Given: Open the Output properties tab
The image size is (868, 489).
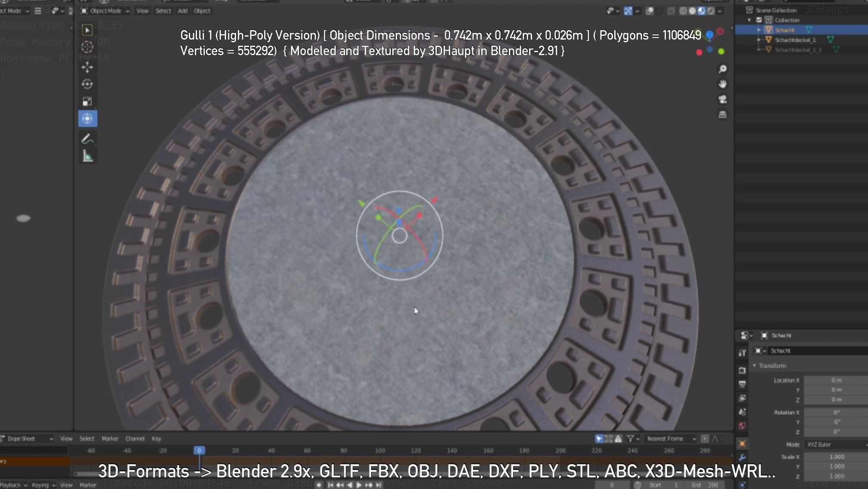Looking at the screenshot, I should [742, 384].
